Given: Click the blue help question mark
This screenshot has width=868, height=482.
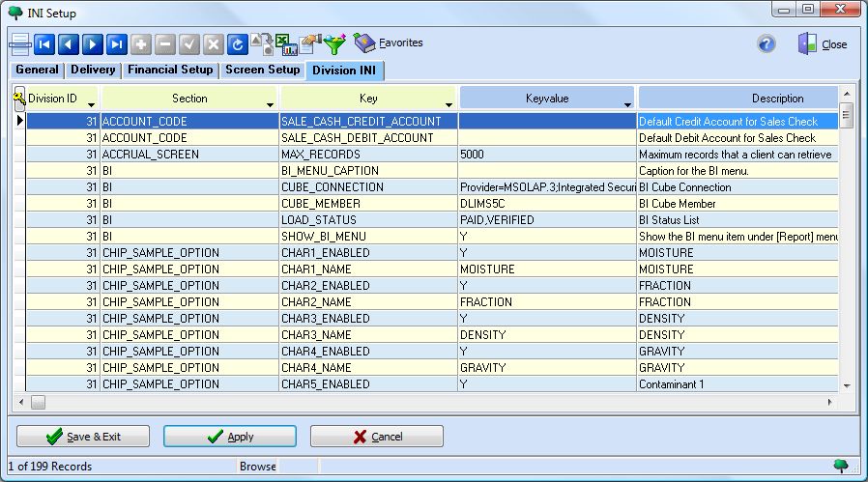Looking at the screenshot, I should (767, 44).
